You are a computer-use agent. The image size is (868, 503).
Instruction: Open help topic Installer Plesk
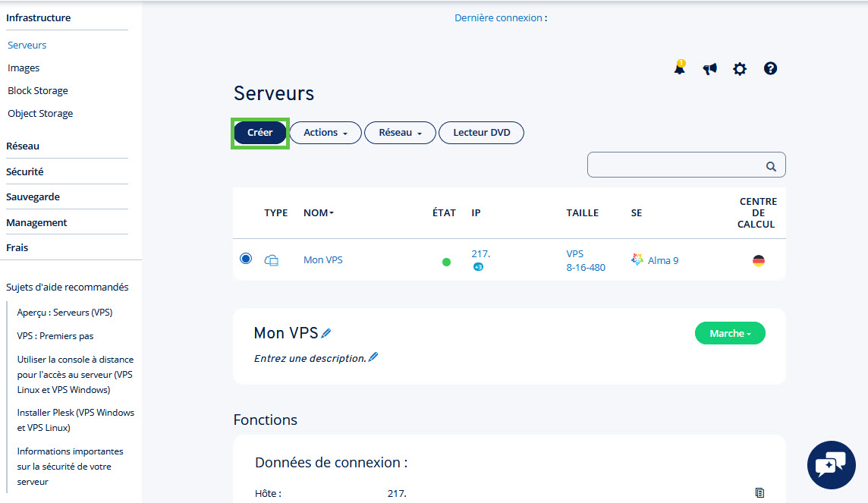[75, 420]
